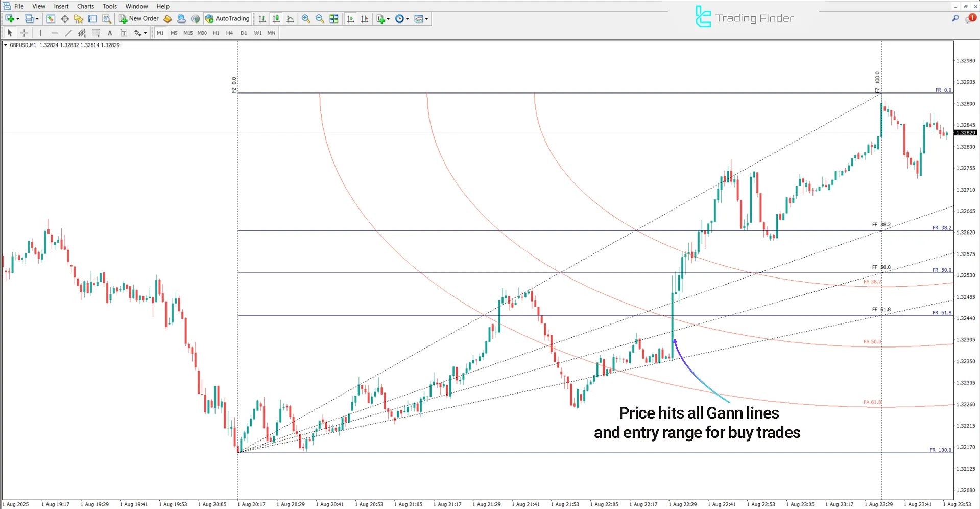This screenshot has height=509, width=980.
Task: Open the Navigator panel with star-folder icon
Action: tap(78, 19)
